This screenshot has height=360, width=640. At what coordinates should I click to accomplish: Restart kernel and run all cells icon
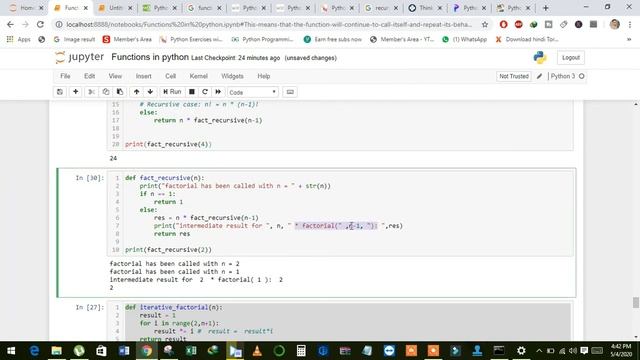(x=218, y=92)
